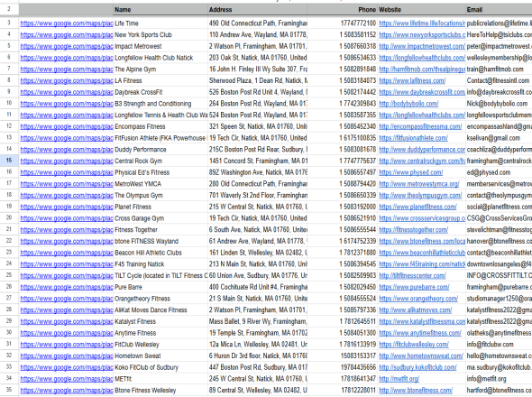Select the New York Sports Club name cell
Screen dimensions: 532x397
[161, 34]
